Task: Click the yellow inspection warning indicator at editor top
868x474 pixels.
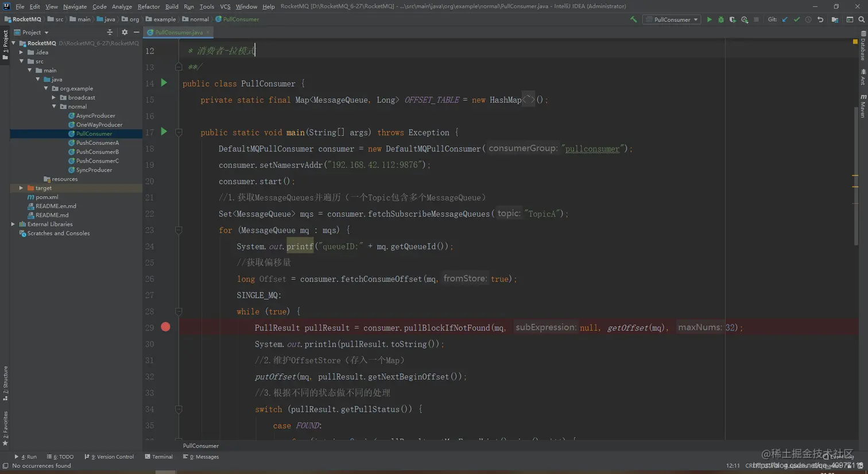Action: (x=855, y=41)
